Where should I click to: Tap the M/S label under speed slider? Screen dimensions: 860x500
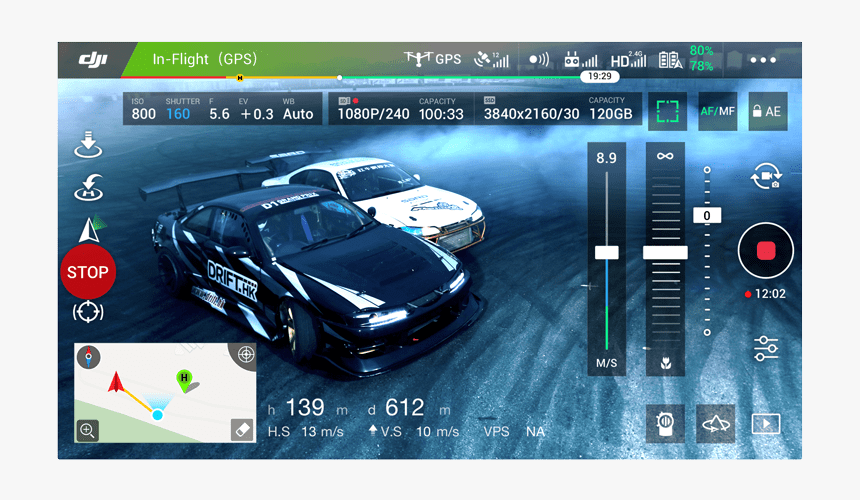(x=607, y=363)
